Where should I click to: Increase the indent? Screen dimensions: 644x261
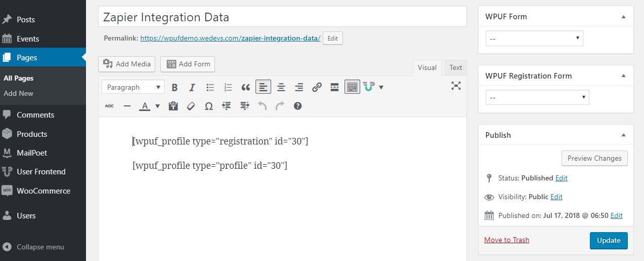pyautogui.click(x=245, y=106)
